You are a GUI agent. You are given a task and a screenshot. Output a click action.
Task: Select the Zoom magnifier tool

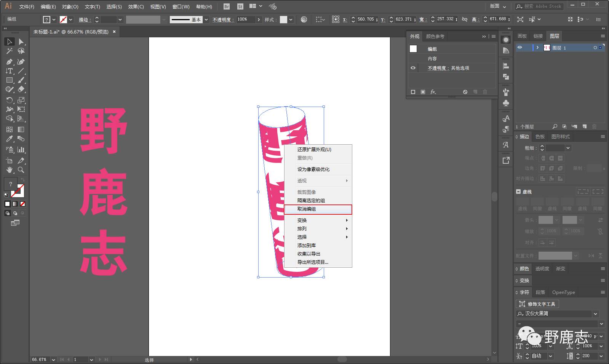pyautogui.click(x=21, y=170)
